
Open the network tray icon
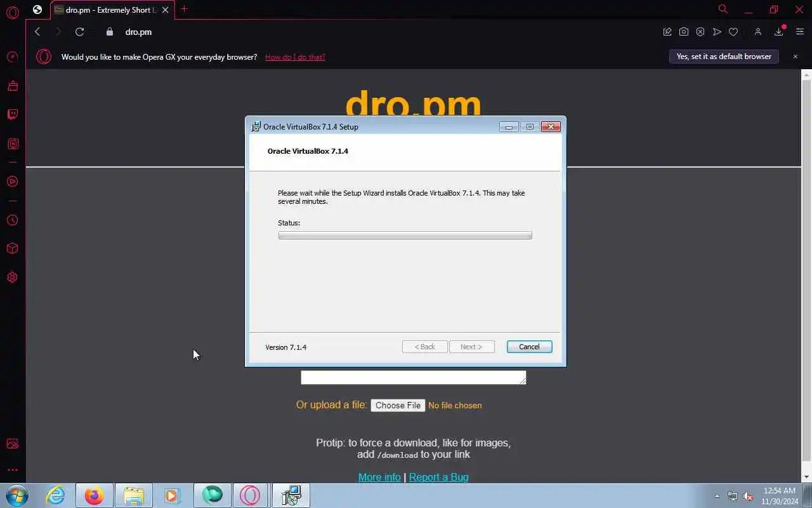click(733, 496)
